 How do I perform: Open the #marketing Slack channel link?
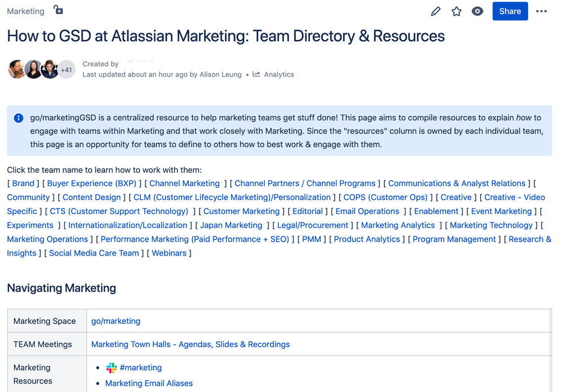[140, 368]
